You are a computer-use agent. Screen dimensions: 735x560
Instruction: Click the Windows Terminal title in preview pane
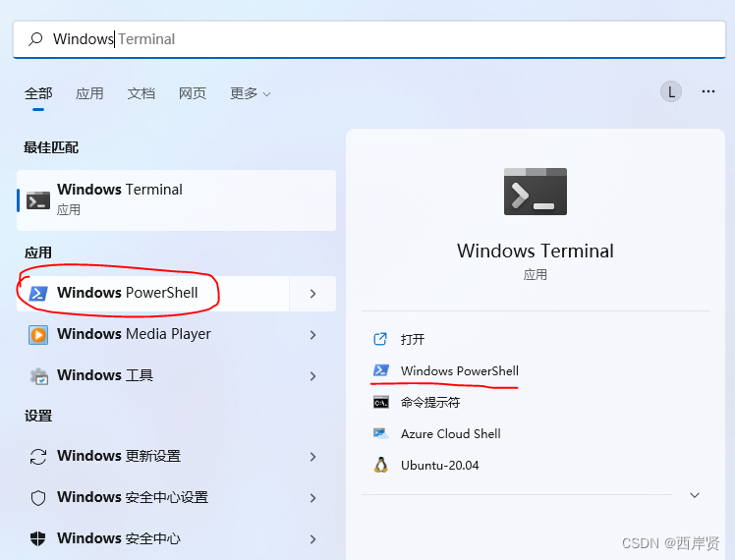pos(536,252)
